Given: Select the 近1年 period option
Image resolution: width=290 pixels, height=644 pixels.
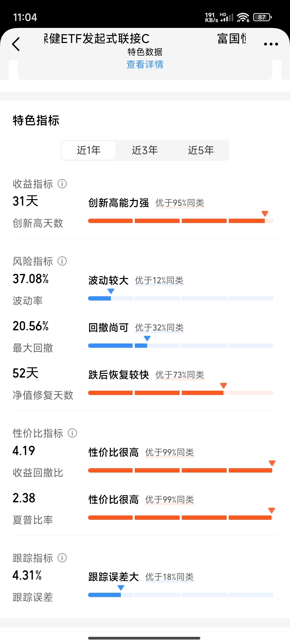Looking at the screenshot, I should (89, 150).
